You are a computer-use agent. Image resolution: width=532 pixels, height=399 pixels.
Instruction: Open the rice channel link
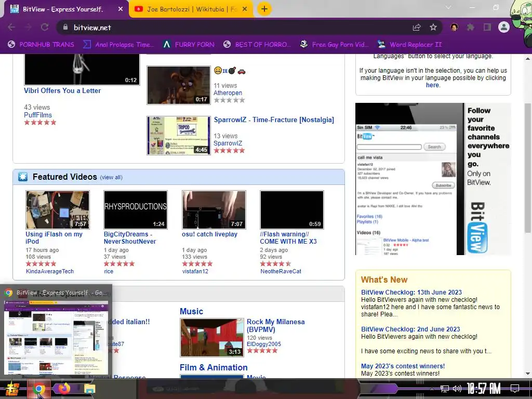[x=109, y=271]
